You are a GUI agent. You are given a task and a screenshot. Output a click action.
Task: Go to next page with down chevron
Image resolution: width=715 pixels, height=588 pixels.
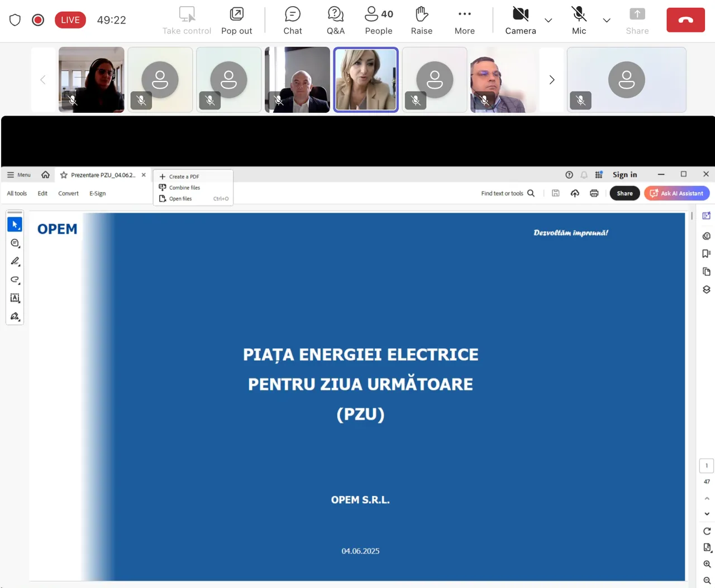coord(707,514)
